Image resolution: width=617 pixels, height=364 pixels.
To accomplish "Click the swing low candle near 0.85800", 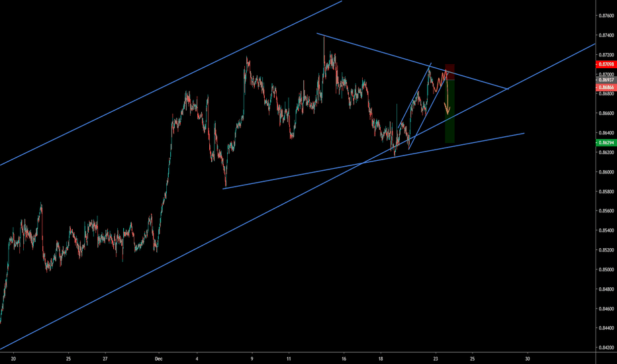I will [x=225, y=186].
